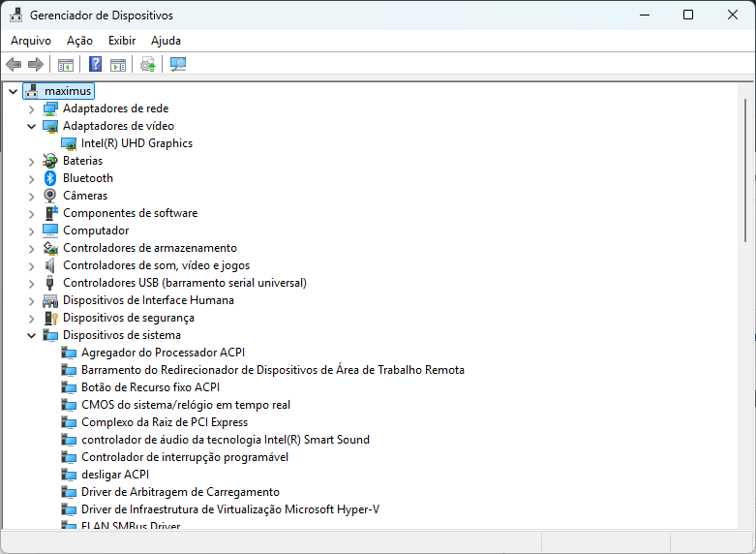The image size is (756, 554).
Task: Select the maximus computer name label
Action: coord(68,91)
